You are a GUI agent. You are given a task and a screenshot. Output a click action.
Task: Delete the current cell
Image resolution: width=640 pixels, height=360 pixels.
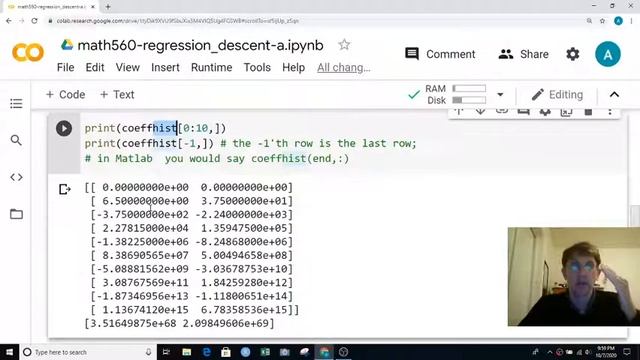(588, 111)
